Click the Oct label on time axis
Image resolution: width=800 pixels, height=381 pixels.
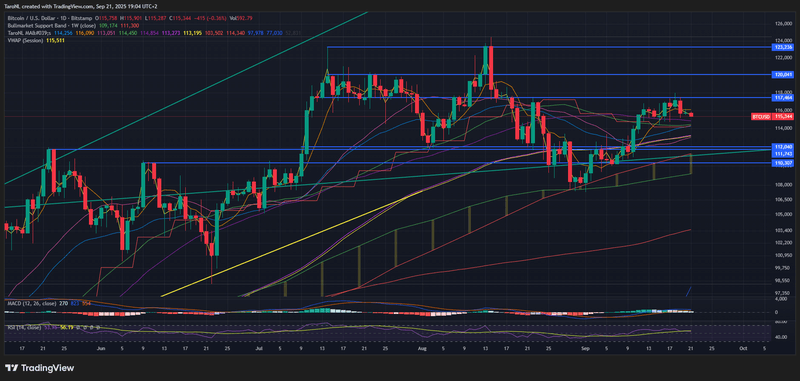click(743, 347)
